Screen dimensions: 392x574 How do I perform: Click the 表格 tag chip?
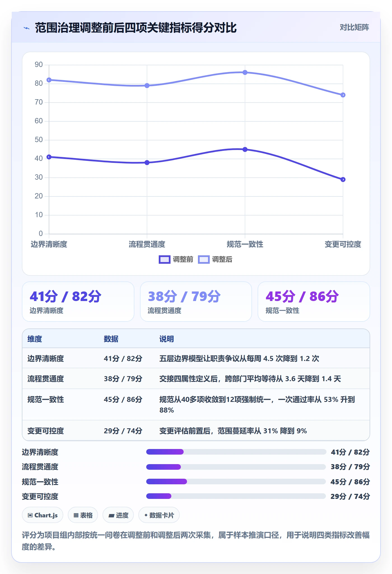click(x=83, y=515)
